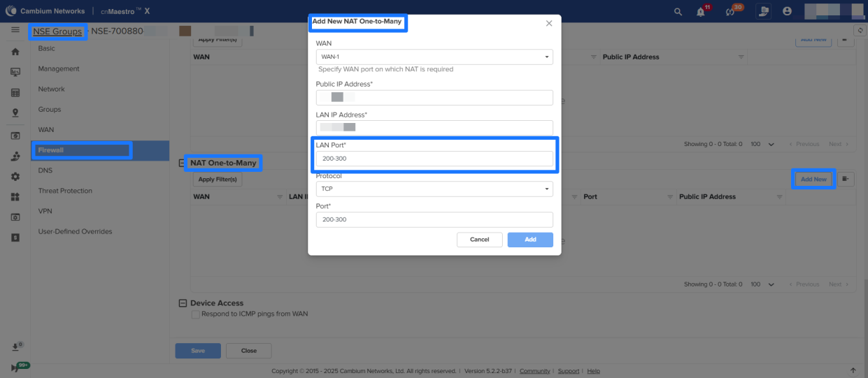868x378 pixels.
Task: Select VPN in the side menu
Action: click(x=45, y=211)
